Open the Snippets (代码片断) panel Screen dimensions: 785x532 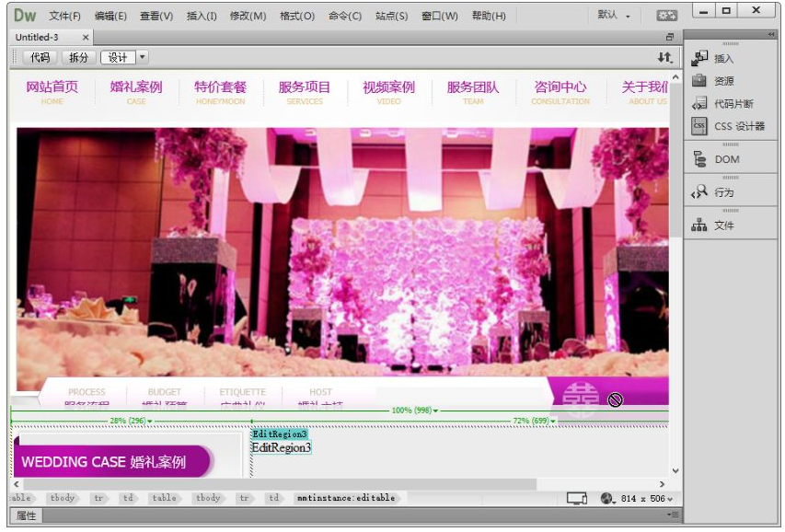pos(700,103)
